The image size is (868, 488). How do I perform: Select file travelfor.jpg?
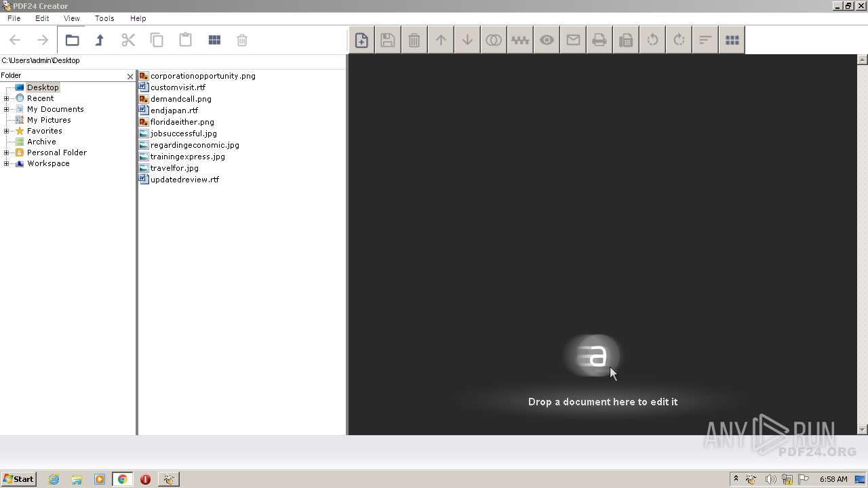[174, 168]
